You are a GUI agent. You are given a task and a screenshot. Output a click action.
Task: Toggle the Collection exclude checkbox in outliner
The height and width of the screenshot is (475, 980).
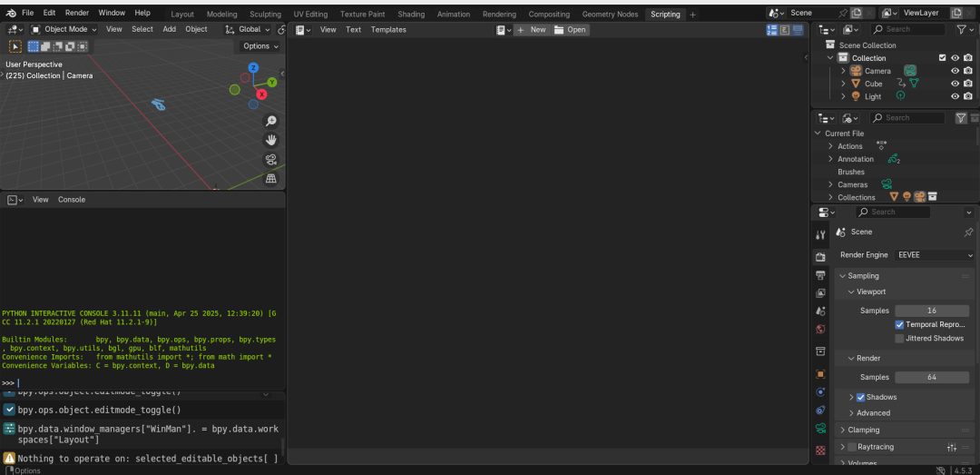click(x=943, y=58)
